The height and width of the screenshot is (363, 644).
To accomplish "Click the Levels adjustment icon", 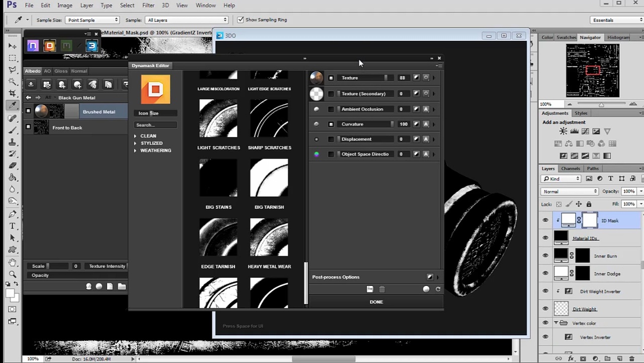I will [x=574, y=131].
